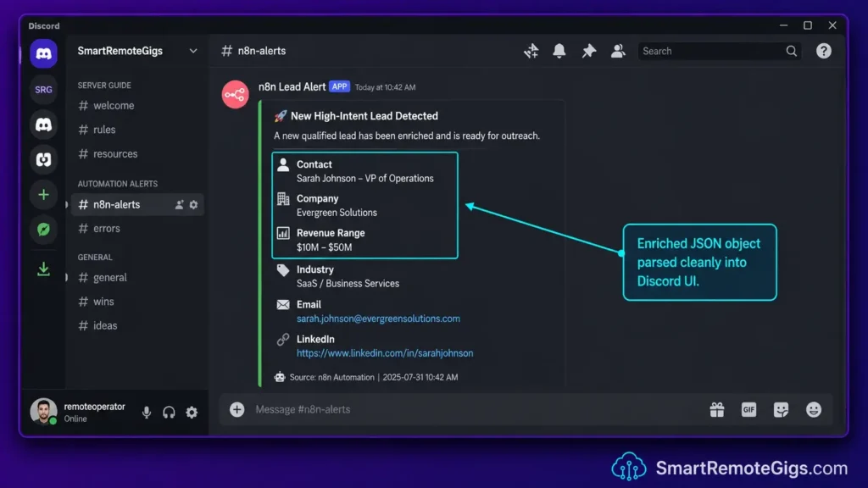Click the attachment plus button in message bar

click(x=237, y=409)
